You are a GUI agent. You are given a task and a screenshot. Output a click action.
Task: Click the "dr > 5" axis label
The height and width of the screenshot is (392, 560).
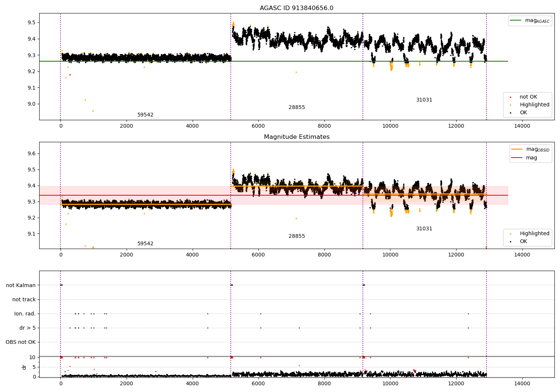click(x=28, y=328)
